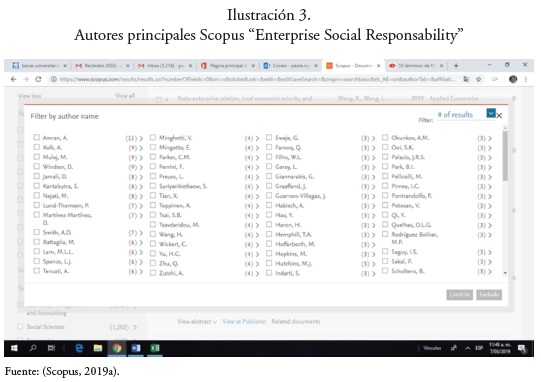Screen dimensions: 541x382
Task: Select Jamali, D. checkbox
Action: (37, 176)
